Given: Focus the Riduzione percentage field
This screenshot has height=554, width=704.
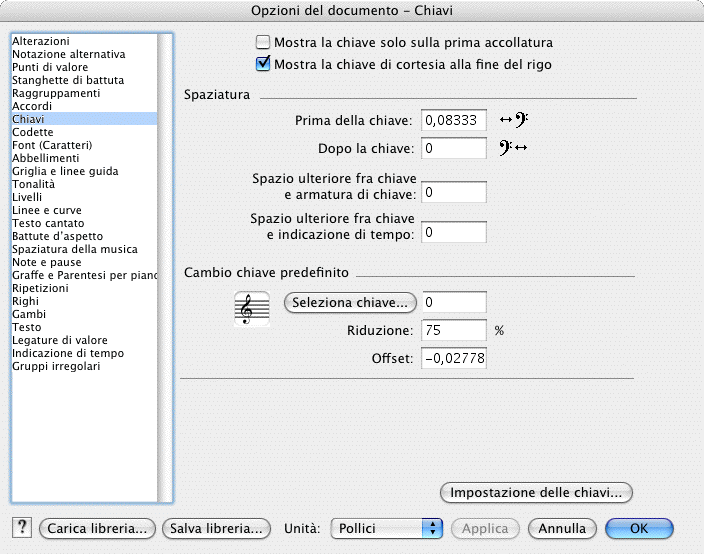Looking at the screenshot, I should tap(453, 330).
